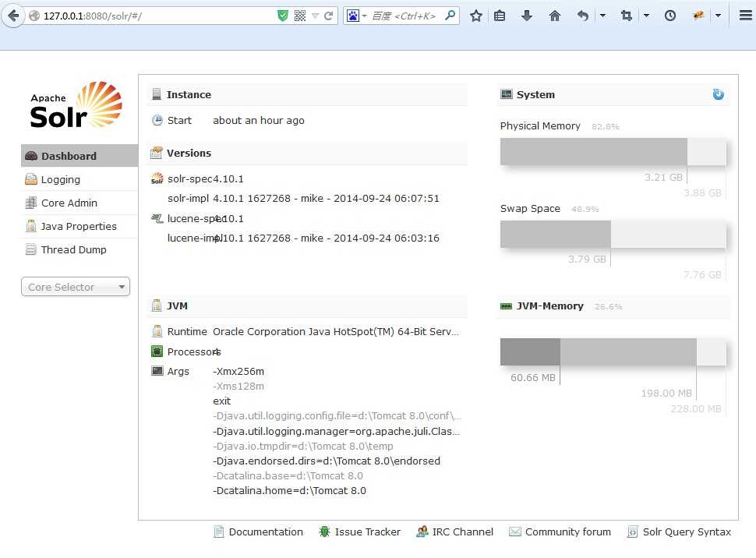756x558 pixels.
Task: Click the -Dcatalina.home argument line
Action: (x=289, y=490)
